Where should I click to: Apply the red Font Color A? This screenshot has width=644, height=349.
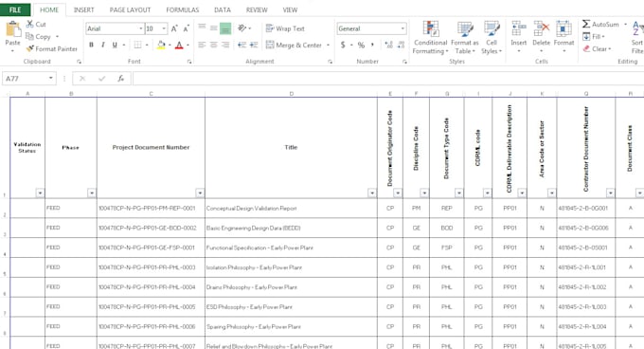click(x=179, y=45)
